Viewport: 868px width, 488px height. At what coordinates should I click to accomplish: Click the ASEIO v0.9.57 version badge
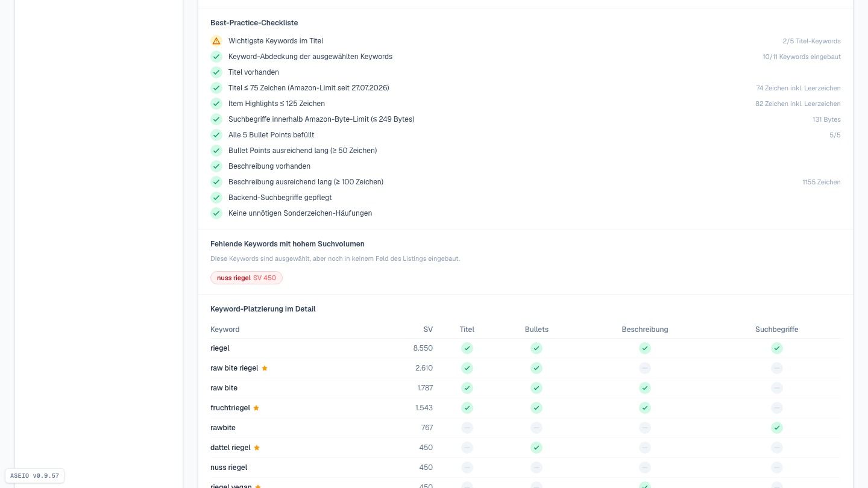coord(34,476)
